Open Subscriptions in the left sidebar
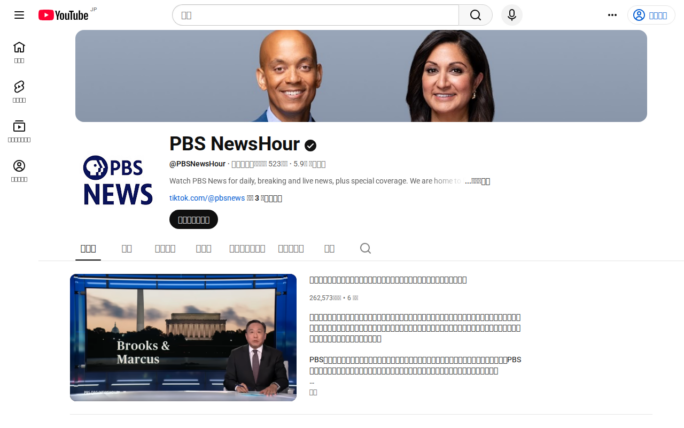 click(x=19, y=131)
